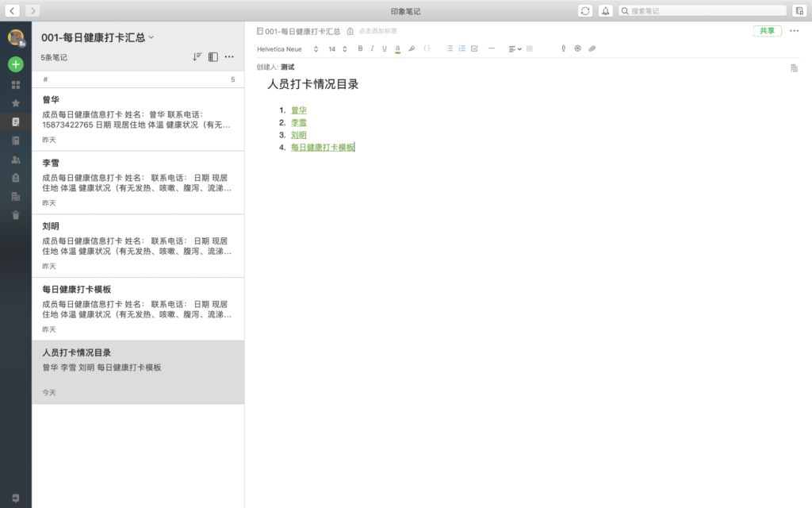812x508 pixels.
Task: Open the reminders bell icon
Action: click(606, 10)
